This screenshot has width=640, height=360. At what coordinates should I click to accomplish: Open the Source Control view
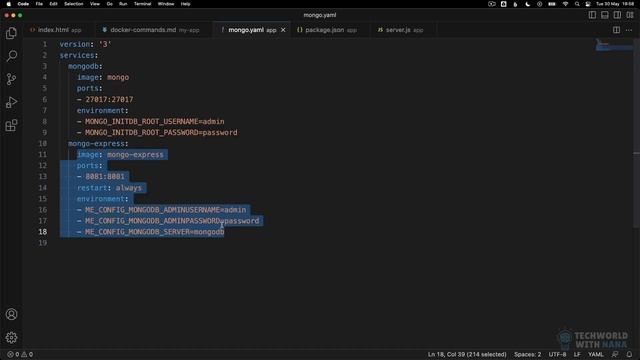pos(11,79)
